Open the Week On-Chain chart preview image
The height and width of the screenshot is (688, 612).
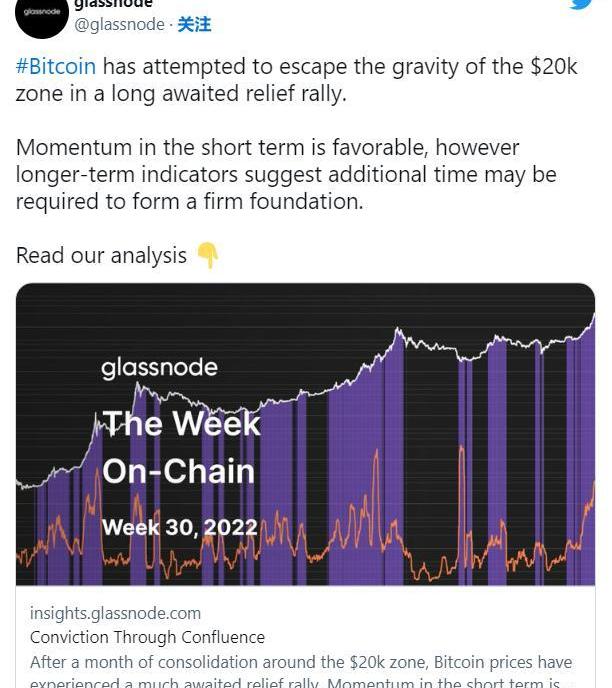(x=305, y=434)
